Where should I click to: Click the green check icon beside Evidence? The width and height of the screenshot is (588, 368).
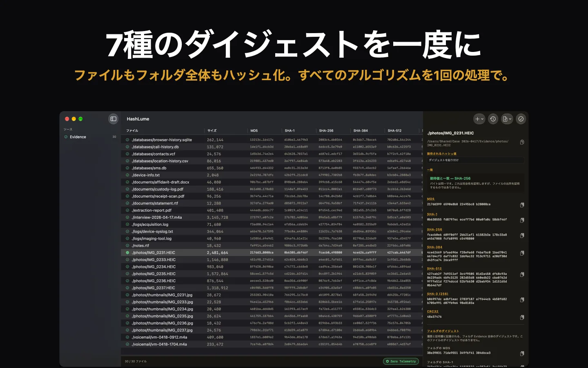tap(66, 137)
